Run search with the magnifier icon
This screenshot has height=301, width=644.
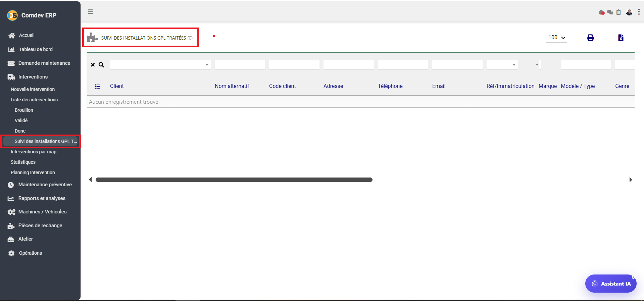coord(101,65)
